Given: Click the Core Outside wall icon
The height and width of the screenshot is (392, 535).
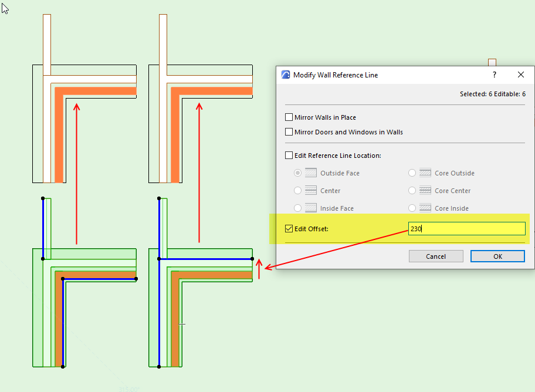Looking at the screenshot, I should pyautogui.click(x=425, y=173).
